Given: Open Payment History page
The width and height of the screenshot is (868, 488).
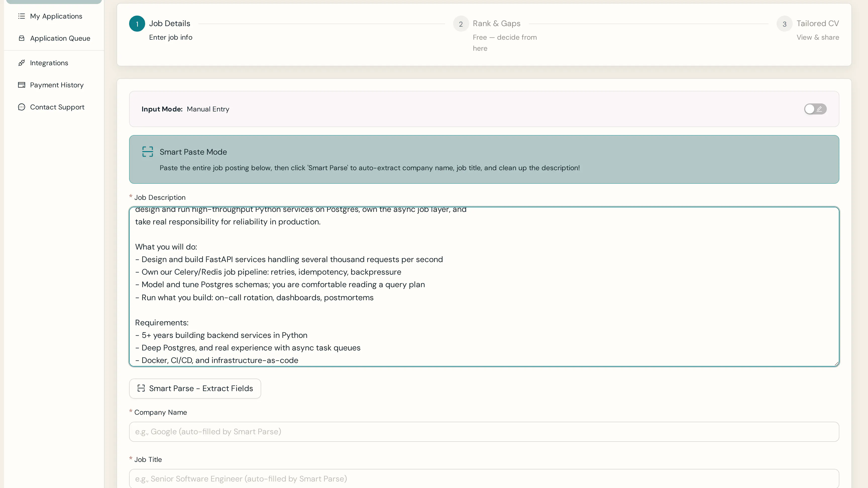Looking at the screenshot, I should pyautogui.click(x=54, y=85).
